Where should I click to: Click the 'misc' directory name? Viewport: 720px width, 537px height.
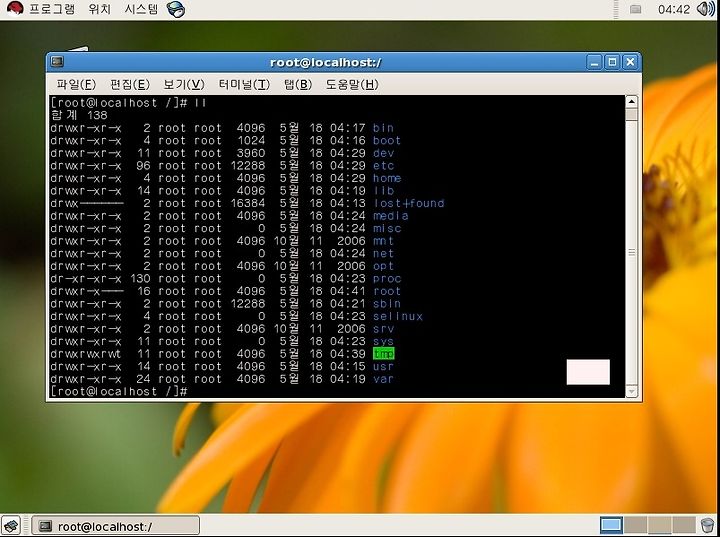(387, 228)
